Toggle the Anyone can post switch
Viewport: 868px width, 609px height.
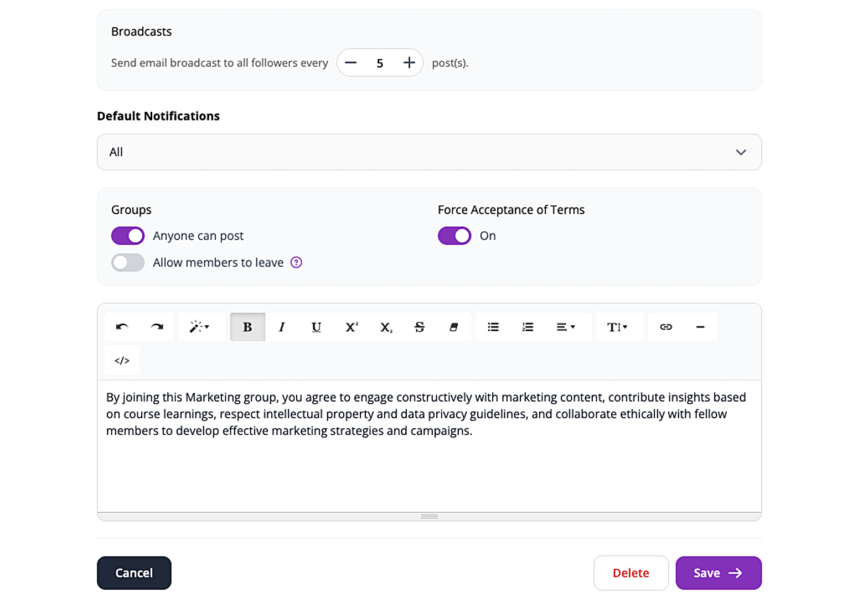coord(128,236)
